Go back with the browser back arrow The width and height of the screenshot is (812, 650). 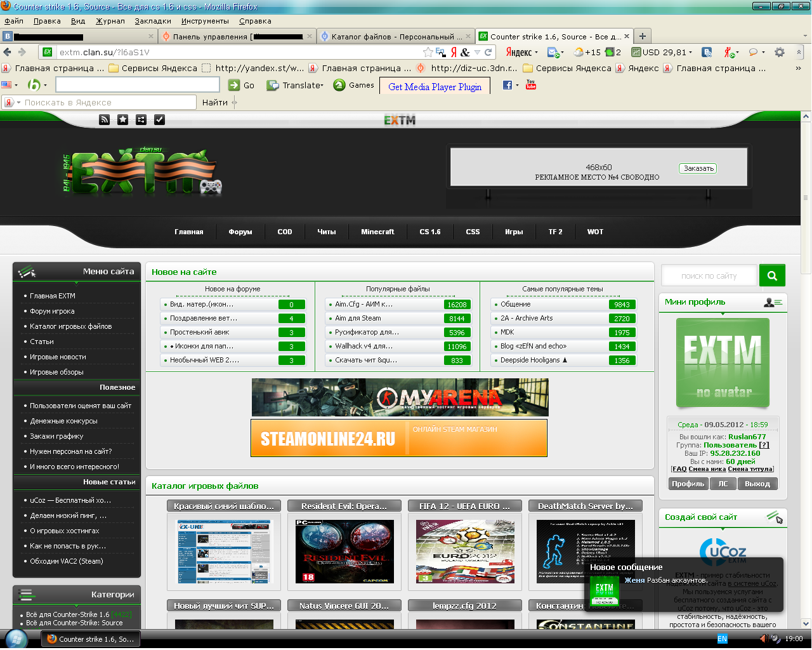point(8,52)
